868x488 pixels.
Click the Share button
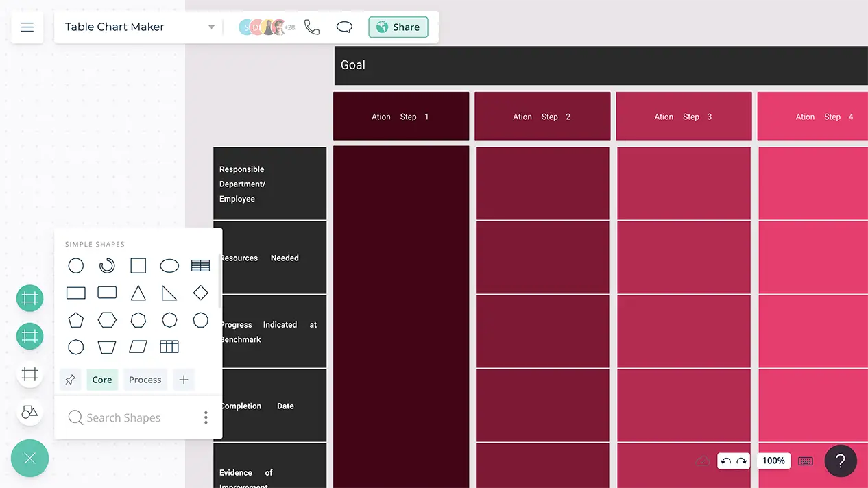[x=398, y=27]
